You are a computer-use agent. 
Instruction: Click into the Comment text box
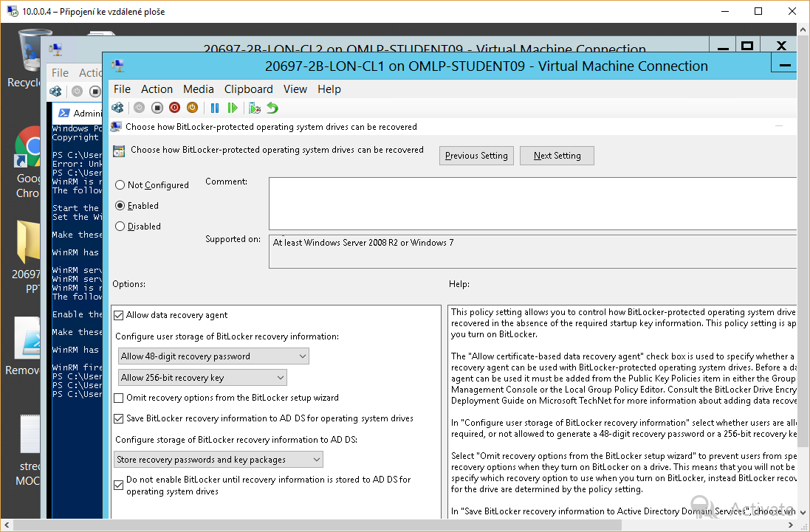tap(532, 204)
